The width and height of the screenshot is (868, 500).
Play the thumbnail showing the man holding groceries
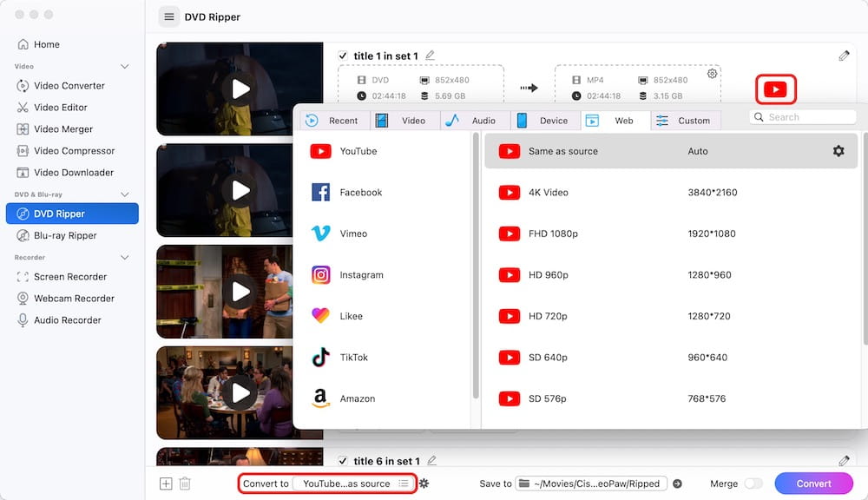(240, 292)
